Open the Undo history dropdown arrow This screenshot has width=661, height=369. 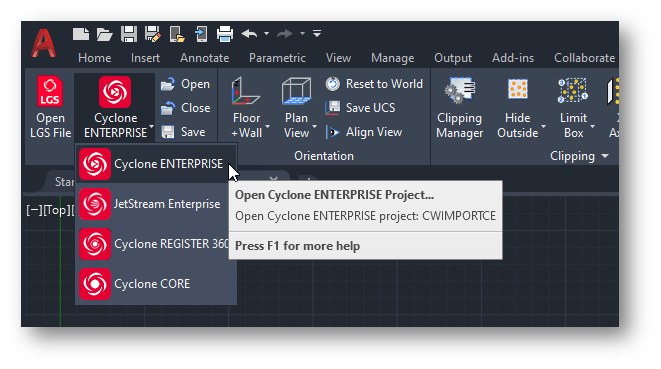coord(266,33)
